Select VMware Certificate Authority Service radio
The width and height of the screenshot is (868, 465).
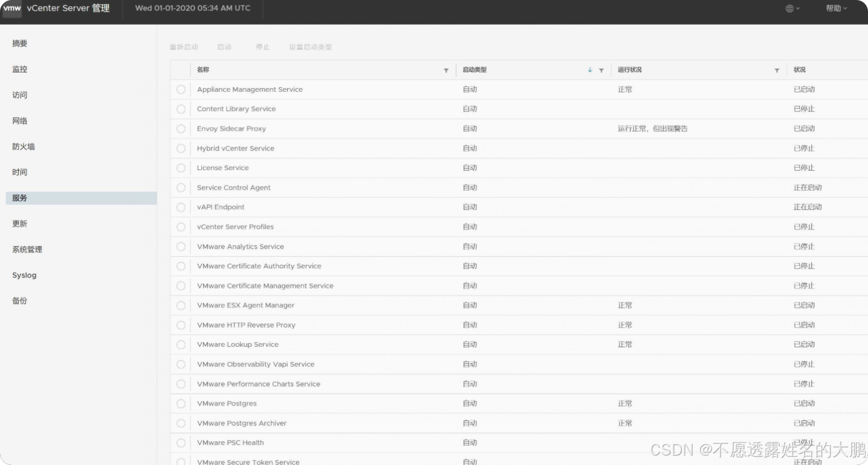pyautogui.click(x=181, y=266)
